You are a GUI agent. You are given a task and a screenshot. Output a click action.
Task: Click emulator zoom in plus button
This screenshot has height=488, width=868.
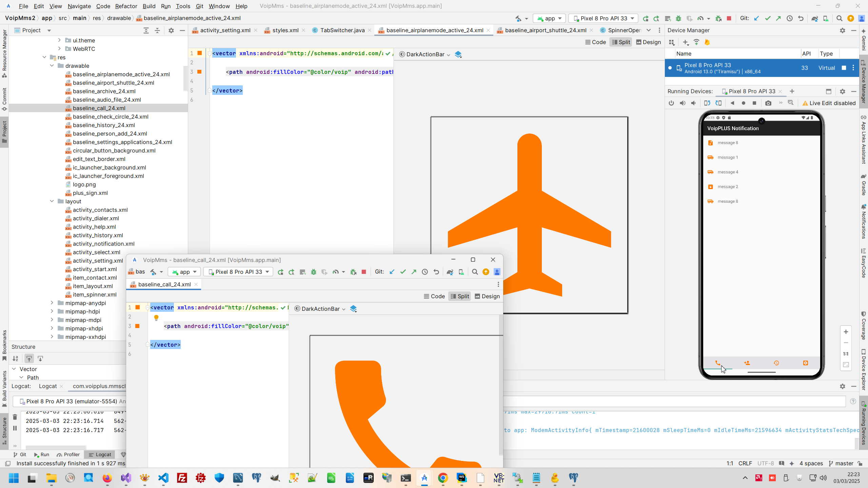pos(846,332)
